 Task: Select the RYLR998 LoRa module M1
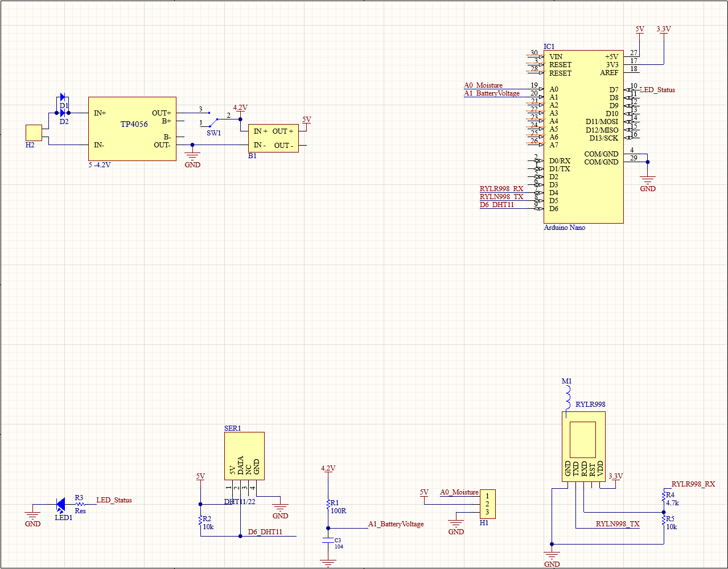point(583,447)
